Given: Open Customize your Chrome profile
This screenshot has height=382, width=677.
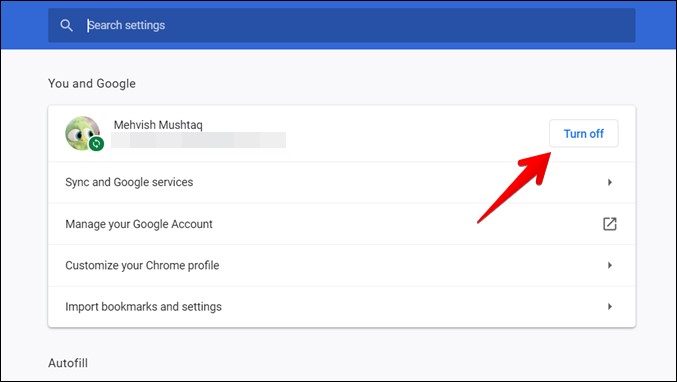Looking at the screenshot, I should click(x=341, y=265).
